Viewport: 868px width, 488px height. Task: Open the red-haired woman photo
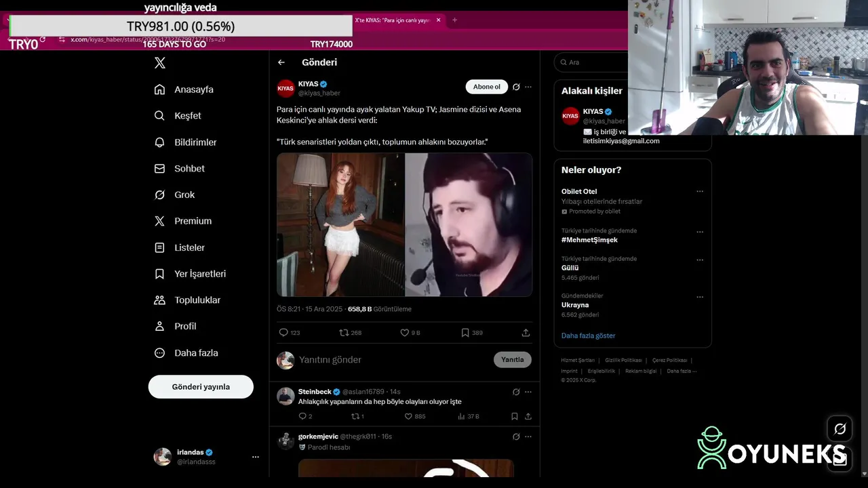tap(340, 225)
